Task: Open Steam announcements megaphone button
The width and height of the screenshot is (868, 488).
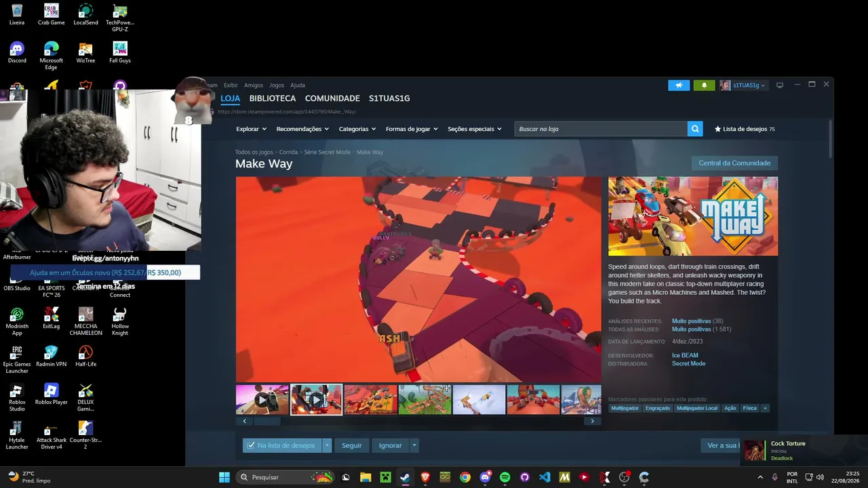Action: [x=679, y=85]
